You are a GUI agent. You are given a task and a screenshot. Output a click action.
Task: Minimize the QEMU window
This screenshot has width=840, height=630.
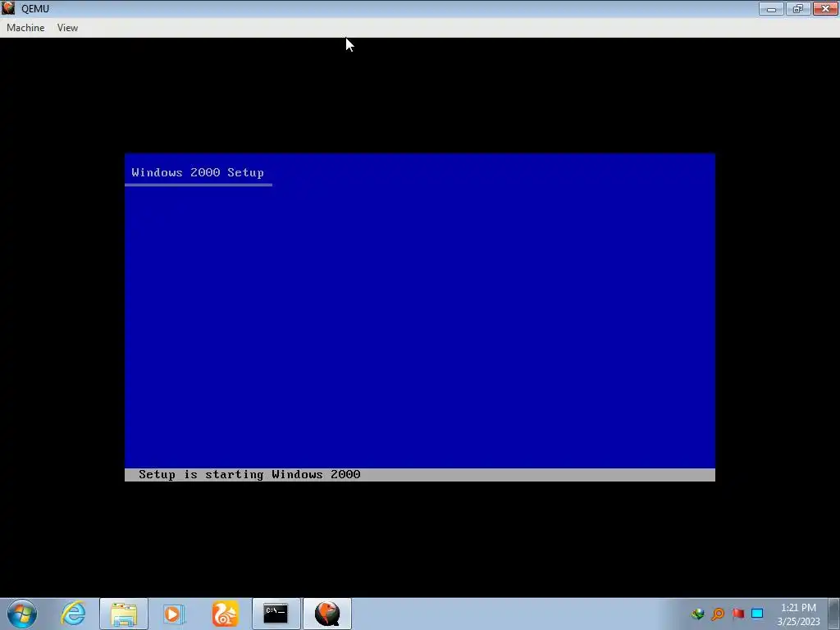click(771, 8)
